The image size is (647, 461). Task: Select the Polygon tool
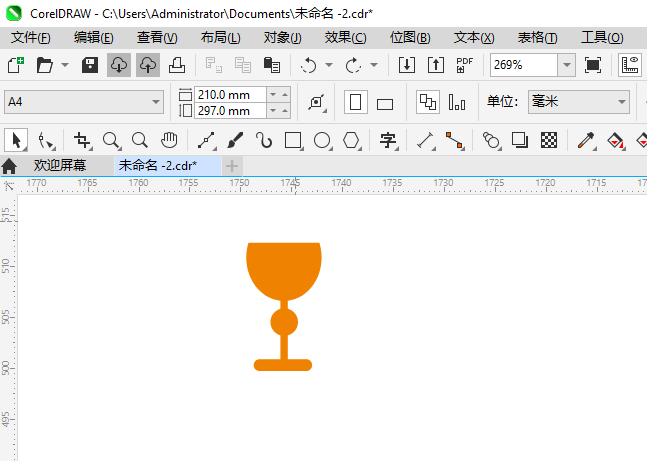[x=352, y=141]
